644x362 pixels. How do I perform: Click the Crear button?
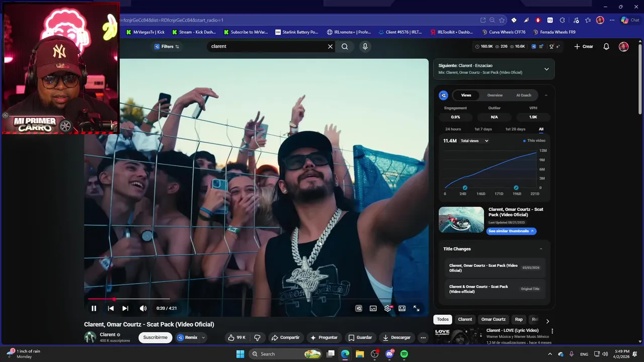click(584, 46)
